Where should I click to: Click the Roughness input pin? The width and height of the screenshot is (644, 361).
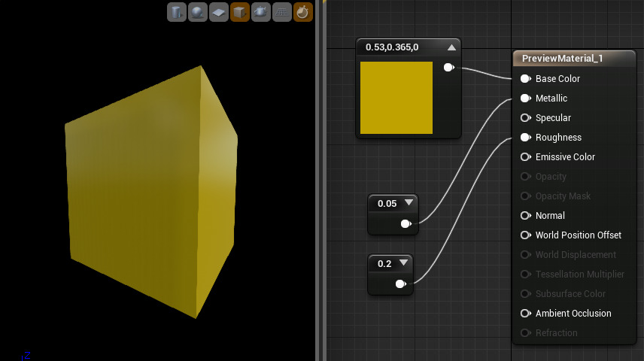pyautogui.click(x=525, y=137)
